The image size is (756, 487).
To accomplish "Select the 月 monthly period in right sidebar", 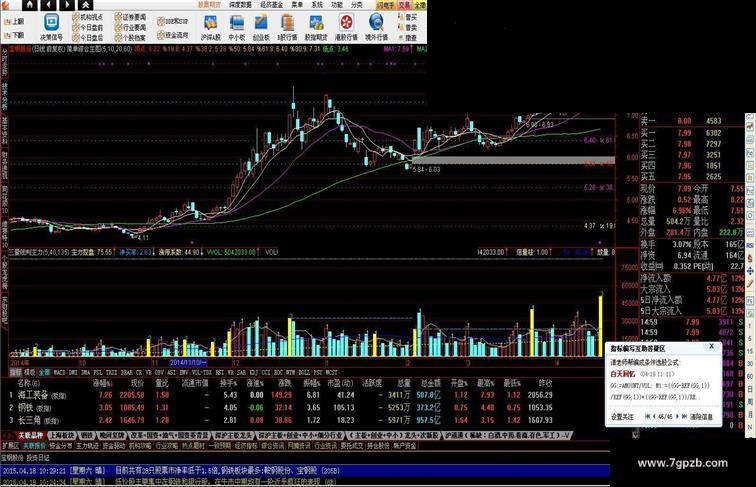I will tap(750, 414).
